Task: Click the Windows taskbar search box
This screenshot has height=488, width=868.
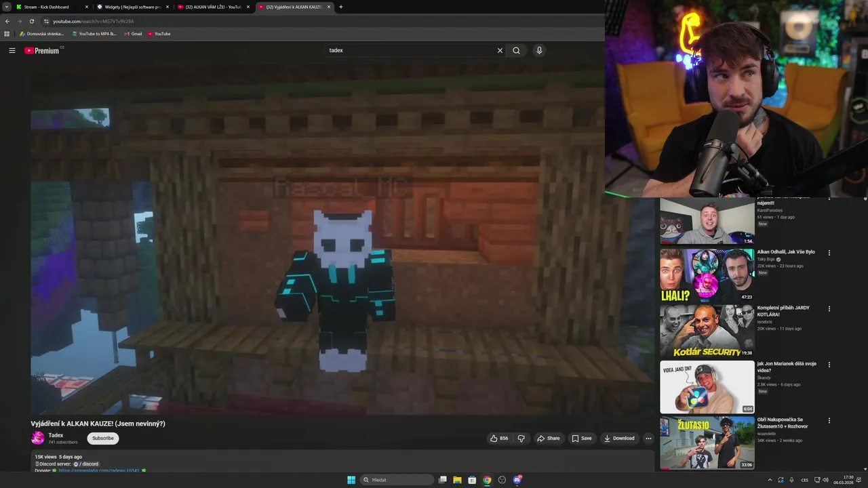Action: (x=397, y=480)
